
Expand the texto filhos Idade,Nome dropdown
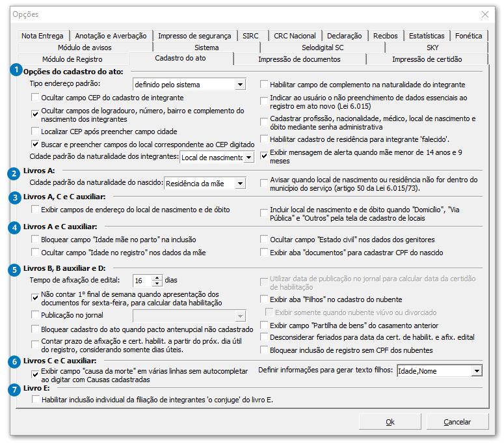point(477,370)
